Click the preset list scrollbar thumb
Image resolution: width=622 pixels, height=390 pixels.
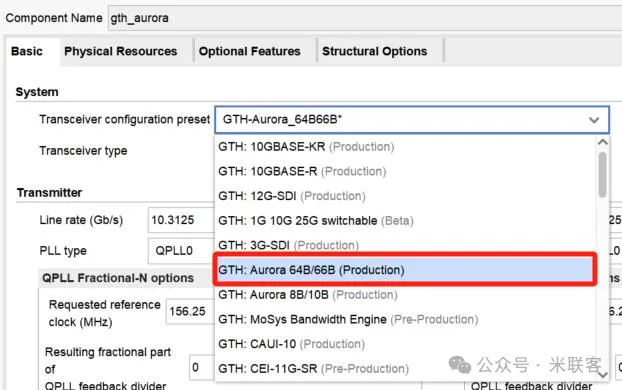coord(603,175)
